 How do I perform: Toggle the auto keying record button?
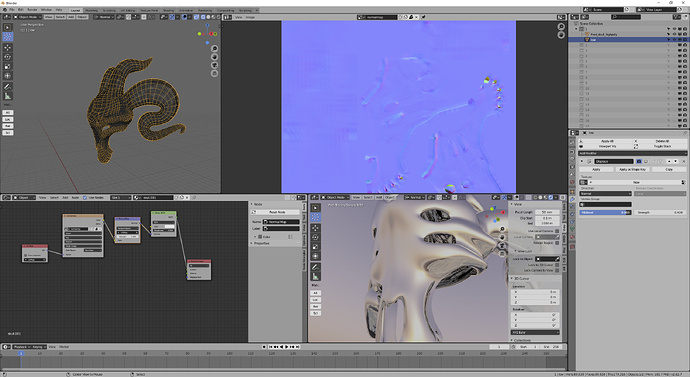pyautogui.click(x=264, y=347)
